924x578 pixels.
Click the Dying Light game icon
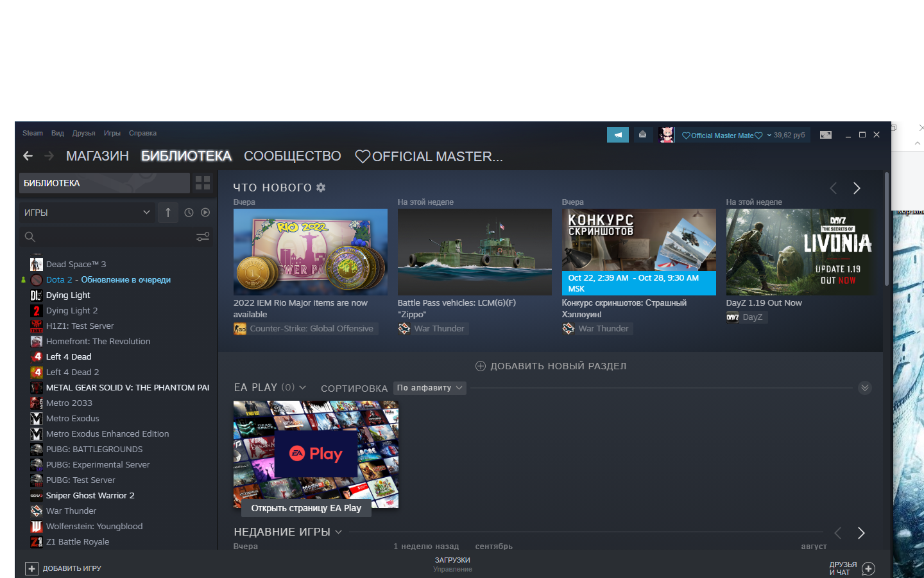pyautogui.click(x=37, y=295)
